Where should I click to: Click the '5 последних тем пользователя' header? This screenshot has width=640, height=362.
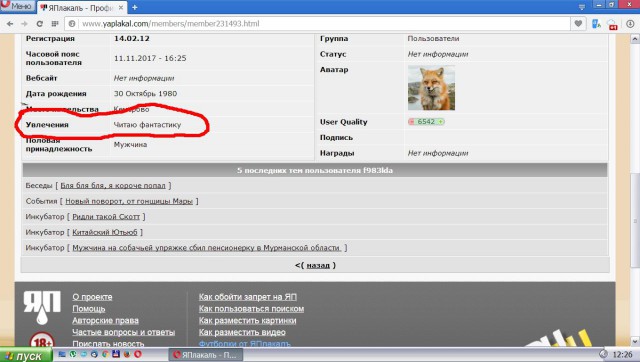pyautogui.click(x=315, y=170)
